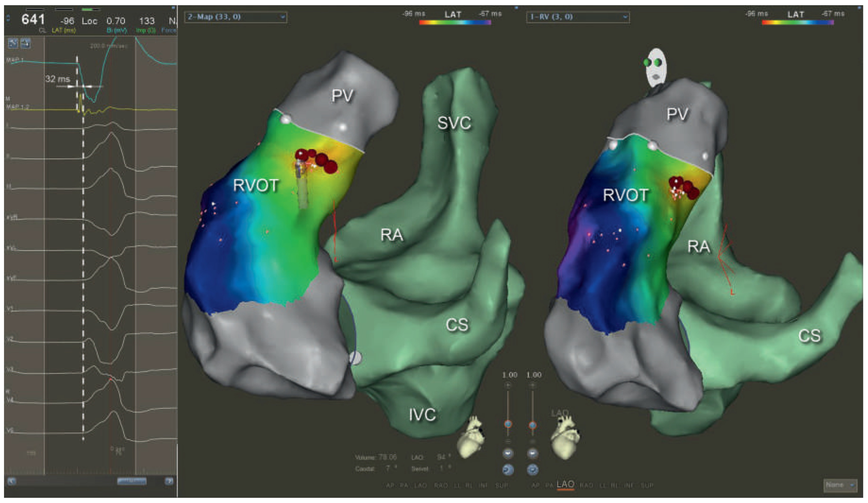Select AP view for left map
868x503 pixels.
point(390,485)
